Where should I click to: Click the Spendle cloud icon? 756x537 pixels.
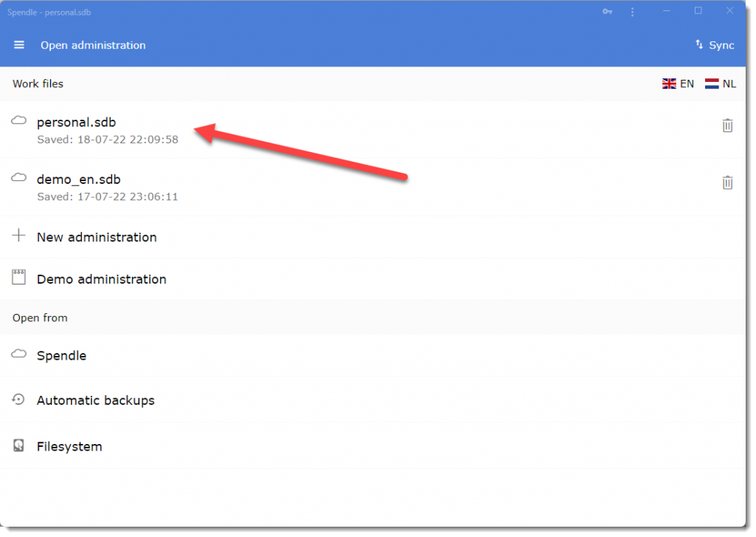pos(18,354)
